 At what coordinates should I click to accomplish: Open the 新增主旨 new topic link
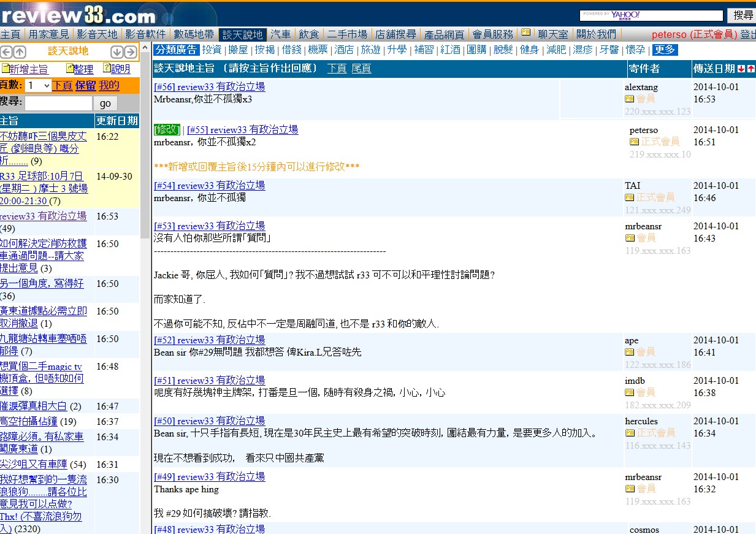pyautogui.click(x=28, y=69)
